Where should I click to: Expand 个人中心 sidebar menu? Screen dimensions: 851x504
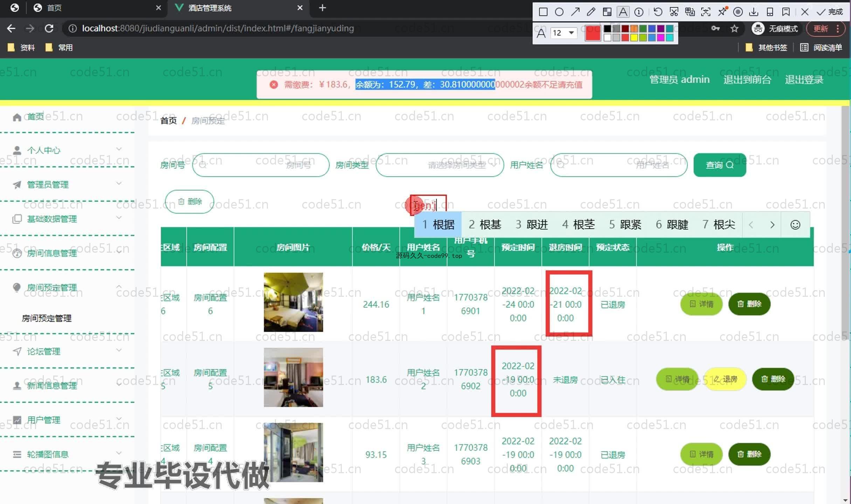[x=67, y=150]
